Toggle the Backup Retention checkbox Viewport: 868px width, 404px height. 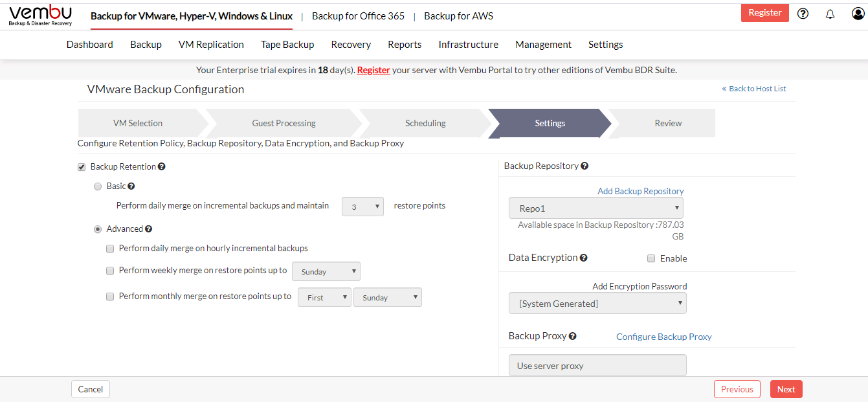pos(82,167)
